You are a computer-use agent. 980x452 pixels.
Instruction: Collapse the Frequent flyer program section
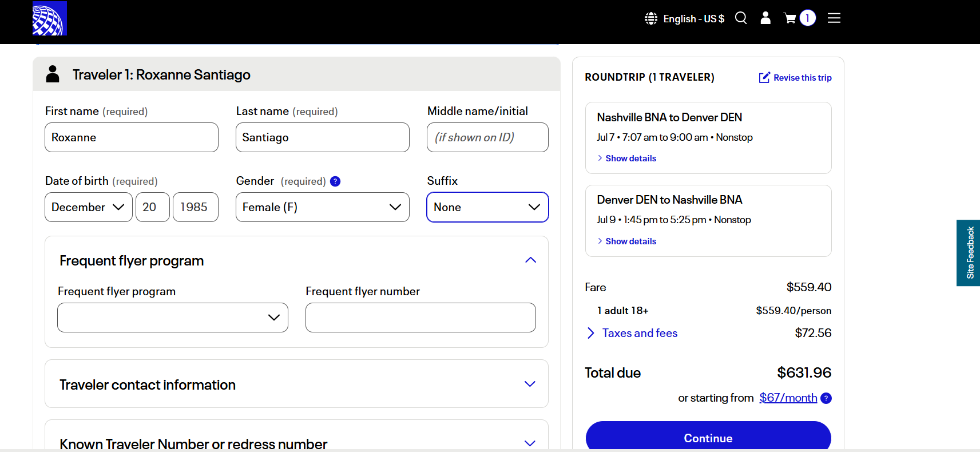coord(530,260)
